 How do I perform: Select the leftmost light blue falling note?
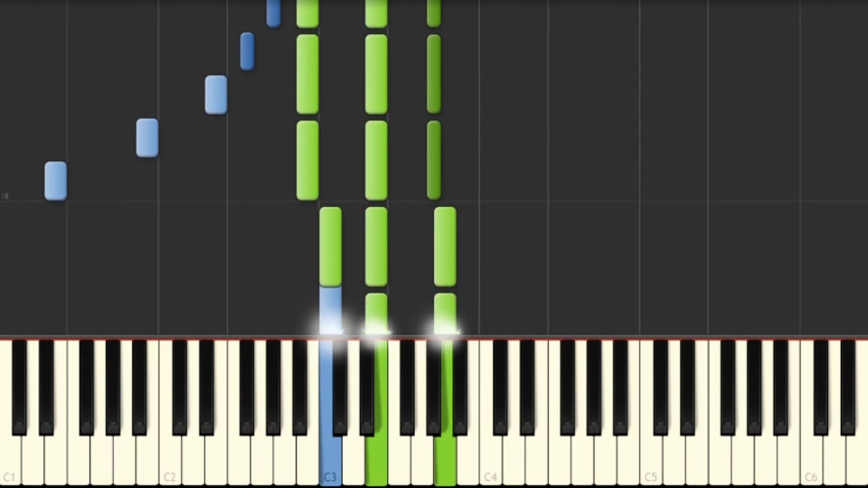[x=56, y=181]
